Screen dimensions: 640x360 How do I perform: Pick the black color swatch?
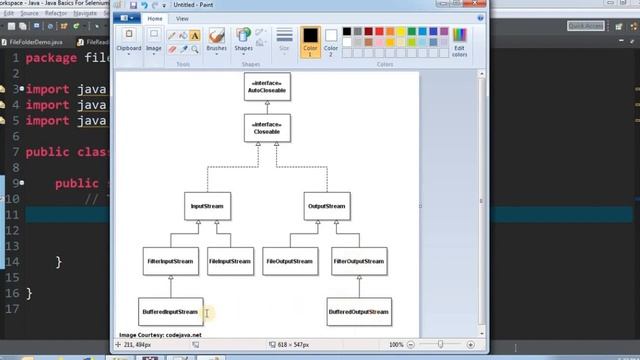click(347, 31)
